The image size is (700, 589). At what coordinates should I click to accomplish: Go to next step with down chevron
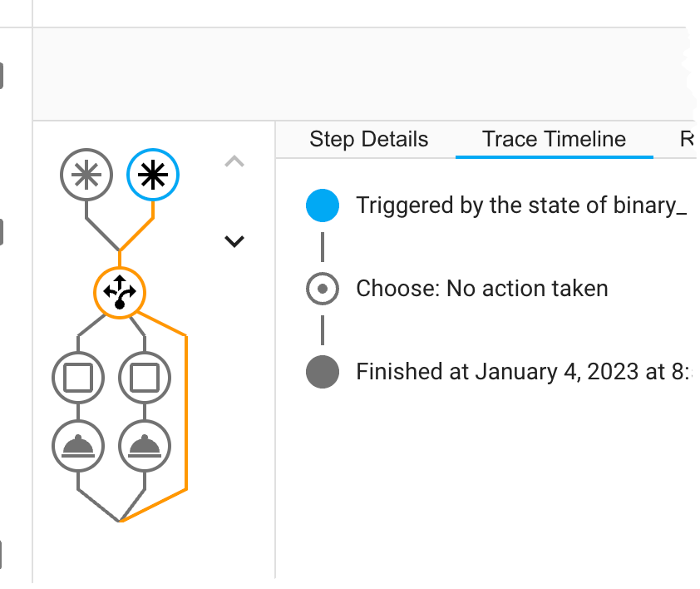pyautogui.click(x=235, y=241)
